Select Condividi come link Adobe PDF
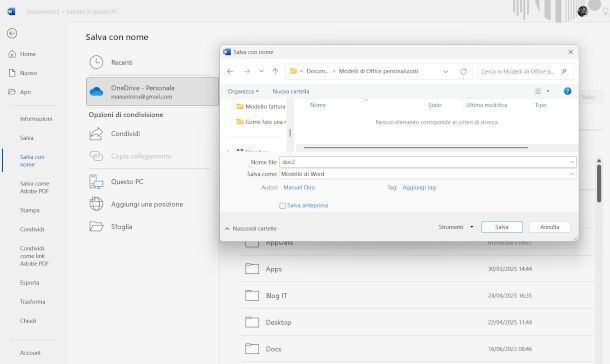 34,256
